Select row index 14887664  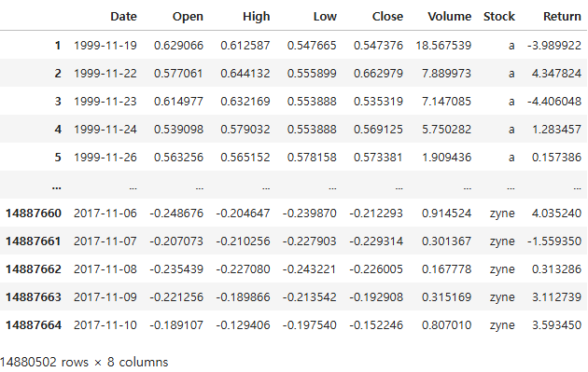coord(34,325)
